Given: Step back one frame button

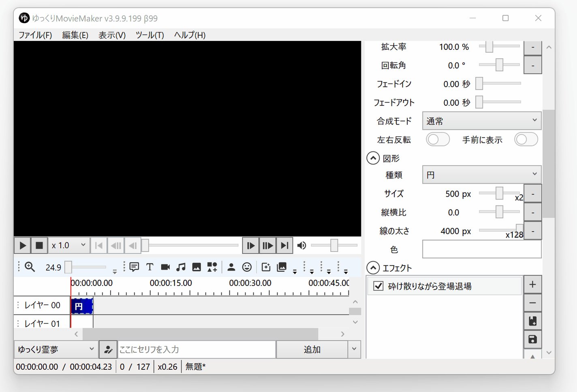Looking at the screenshot, I should 132,245.
